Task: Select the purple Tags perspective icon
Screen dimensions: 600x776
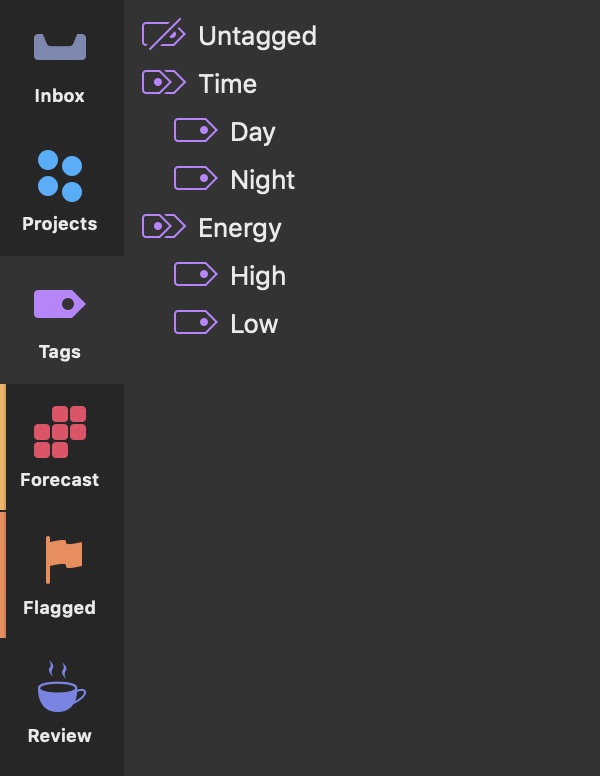Action: pos(60,303)
